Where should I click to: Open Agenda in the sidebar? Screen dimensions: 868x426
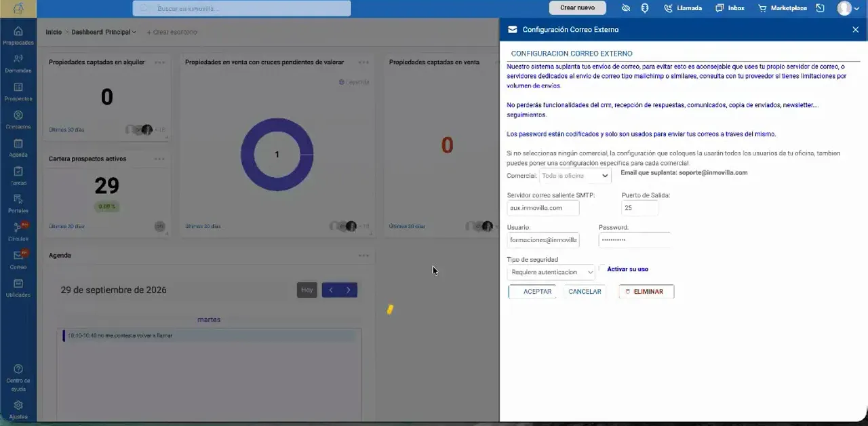[x=18, y=149]
